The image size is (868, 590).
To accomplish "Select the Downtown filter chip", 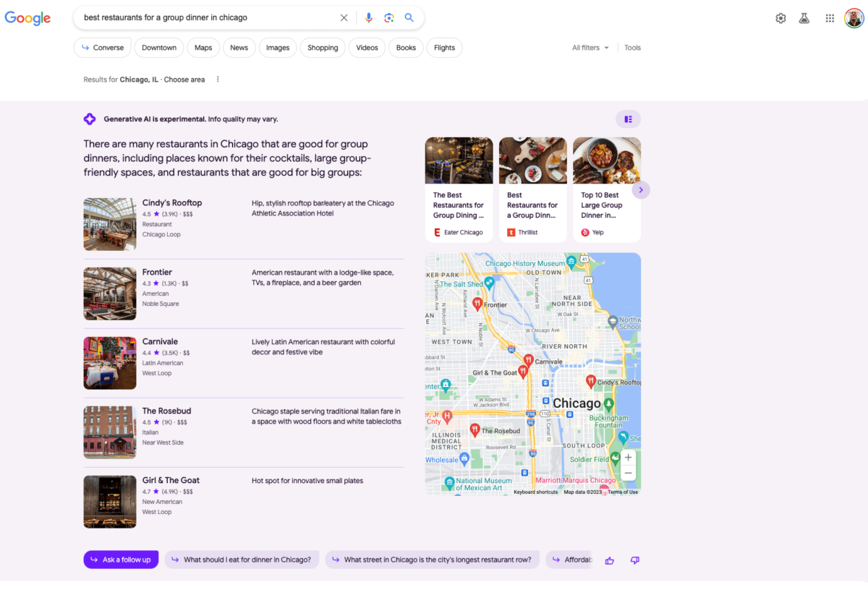I will point(159,48).
